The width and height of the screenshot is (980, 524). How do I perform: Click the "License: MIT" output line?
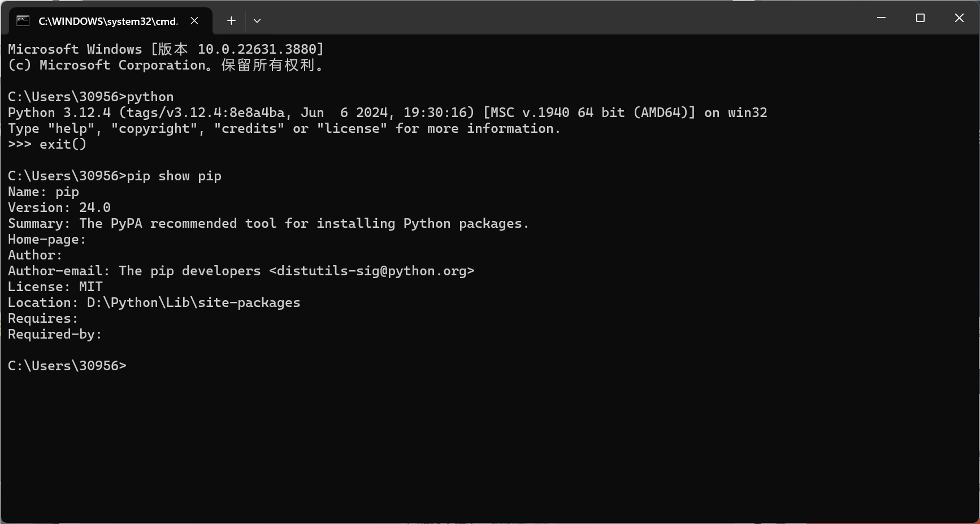pos(55,287)
